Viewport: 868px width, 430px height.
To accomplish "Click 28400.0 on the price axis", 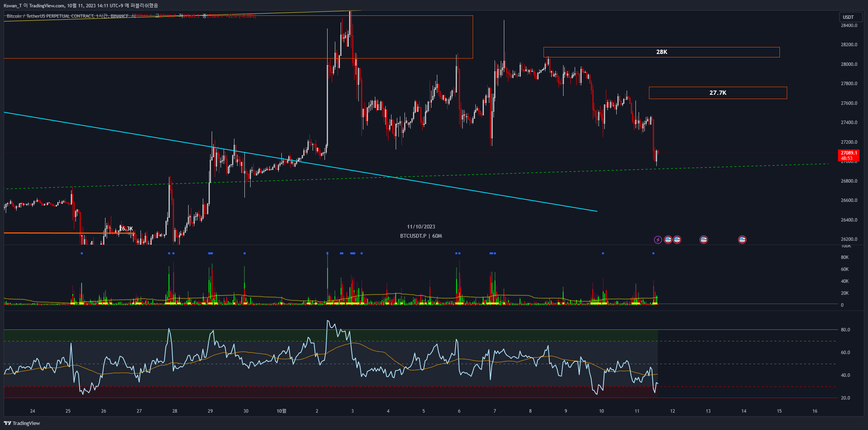I will (849, 25).
